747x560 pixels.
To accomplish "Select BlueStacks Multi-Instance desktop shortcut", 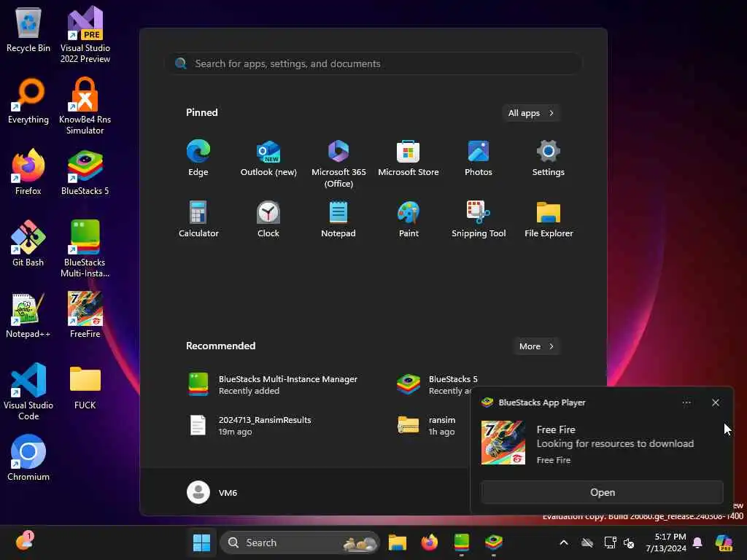I will pos(85,249).
